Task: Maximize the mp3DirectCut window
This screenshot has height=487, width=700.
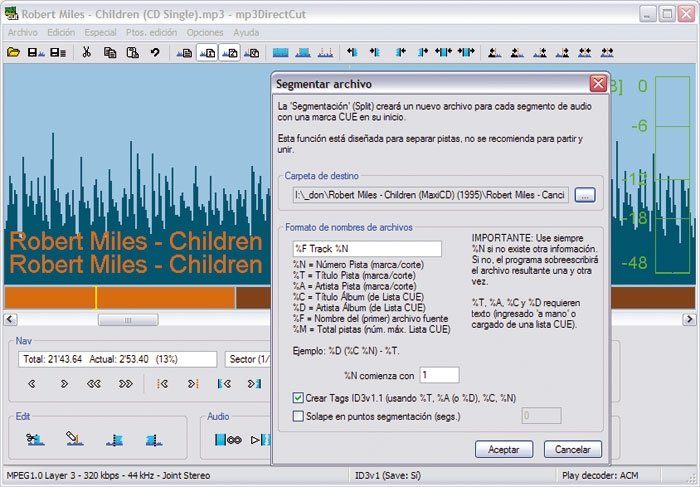Action: tap(667, 14)
